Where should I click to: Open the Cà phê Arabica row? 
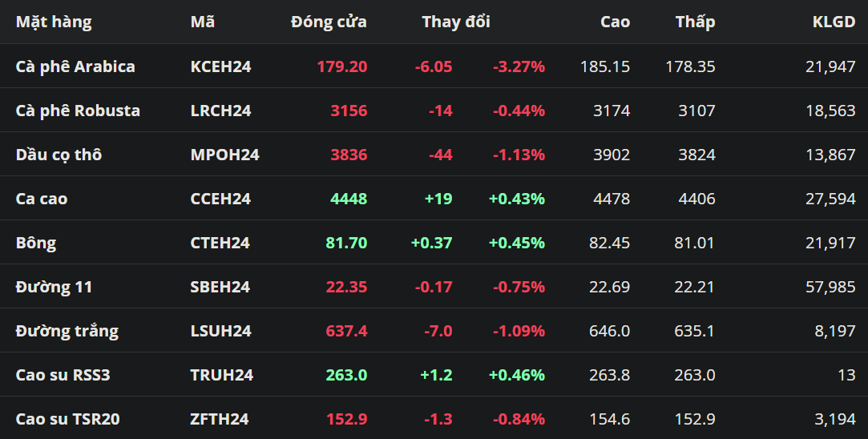click(x=75, y=66)
